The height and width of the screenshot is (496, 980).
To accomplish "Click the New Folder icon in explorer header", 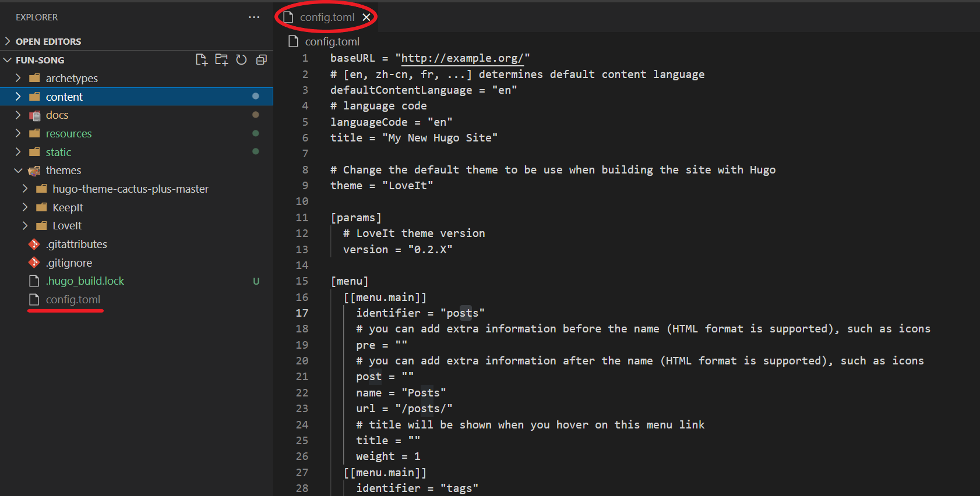I will click(x=221, y=60).
